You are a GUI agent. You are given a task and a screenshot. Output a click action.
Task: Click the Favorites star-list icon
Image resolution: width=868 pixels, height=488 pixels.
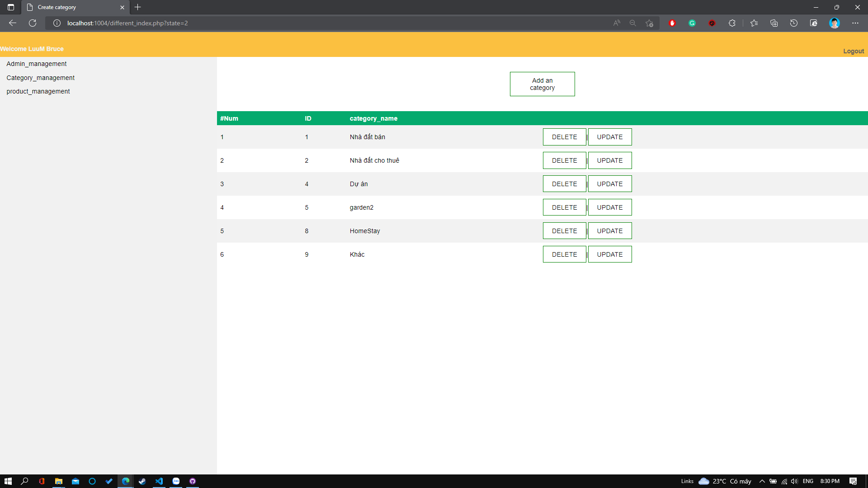pyautogui.click(x=754, y=23)
